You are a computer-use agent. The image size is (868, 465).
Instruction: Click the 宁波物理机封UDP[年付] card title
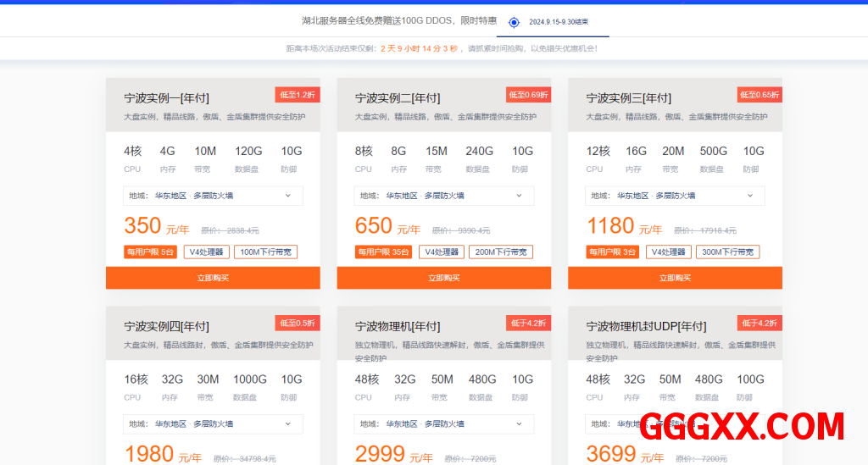[646, 326]
